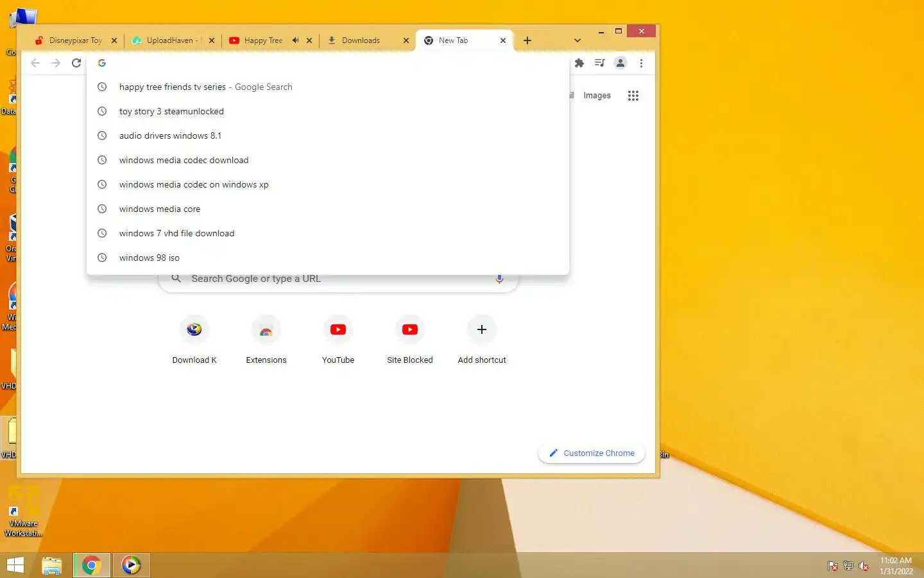This screenshot has height=578, width=924.
Task: Open the YouTube shortcut tile
Action: [x=338, y=340]
